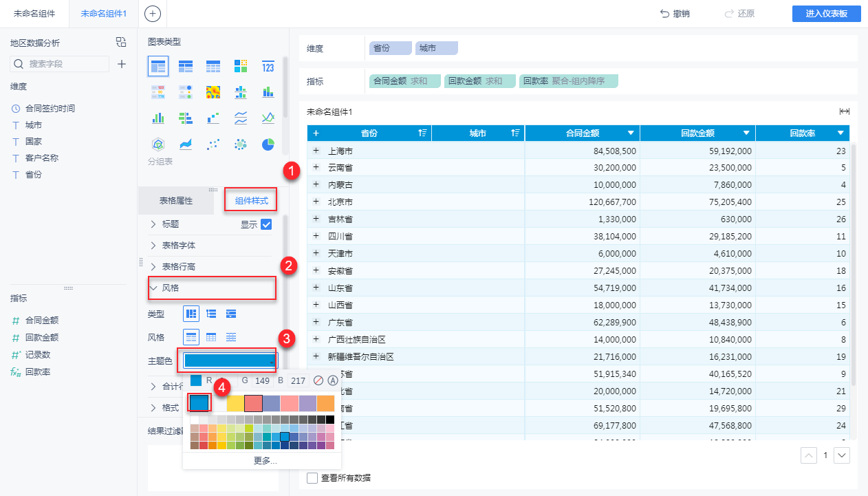This screenshot has height=496, width=868.
Task: Select the waterfall chart type icon
Action: (x=213, y=118)
